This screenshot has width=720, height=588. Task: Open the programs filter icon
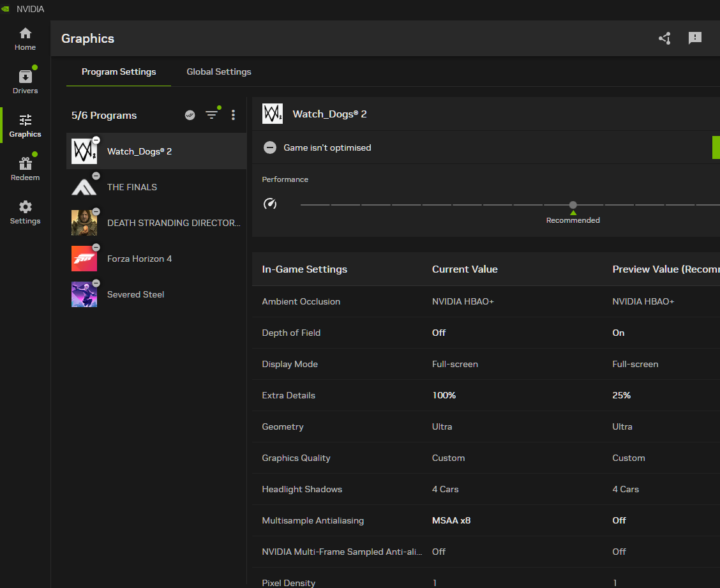click(x=212, y=115)
